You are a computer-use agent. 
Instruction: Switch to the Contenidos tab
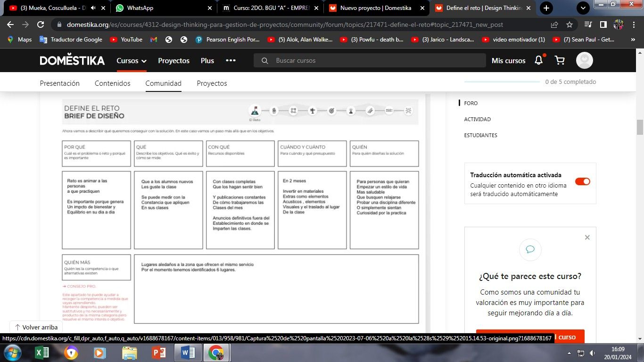pyautogui.click(x=113, y=83)
